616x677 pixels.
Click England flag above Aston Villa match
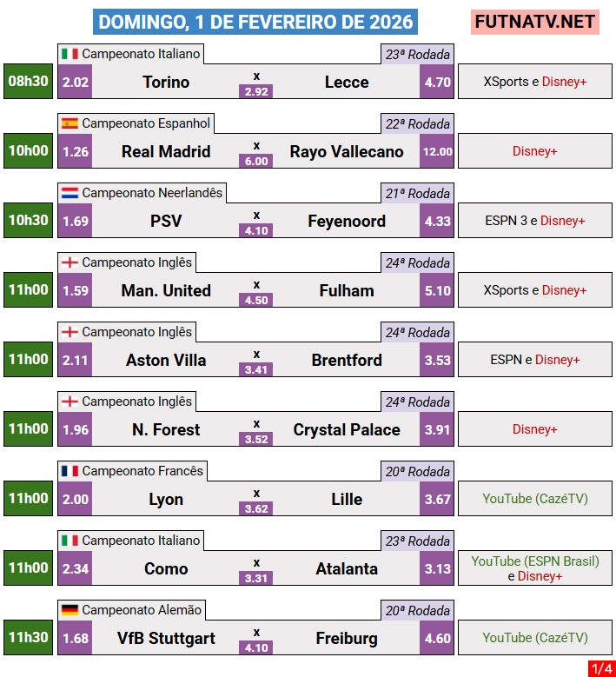coord(70,332)
